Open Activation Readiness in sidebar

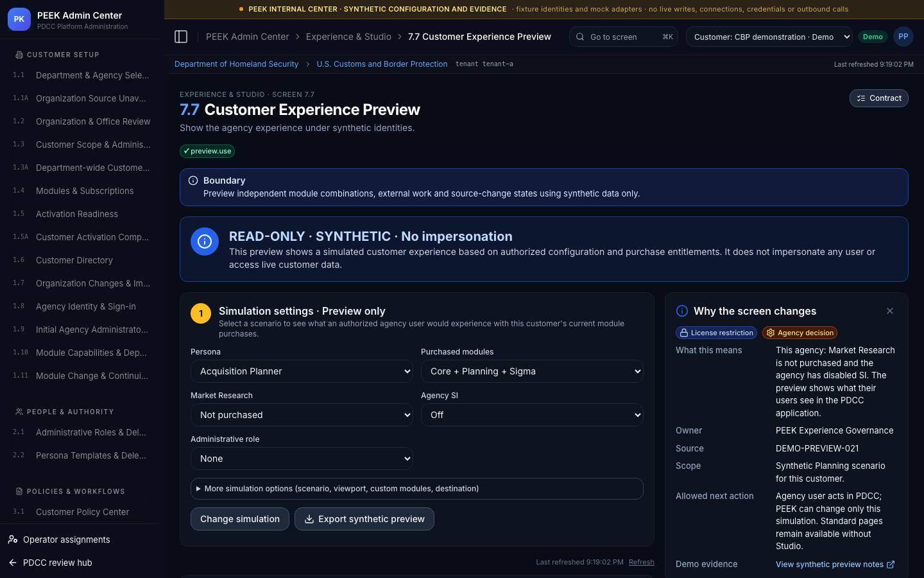(81, 214)
